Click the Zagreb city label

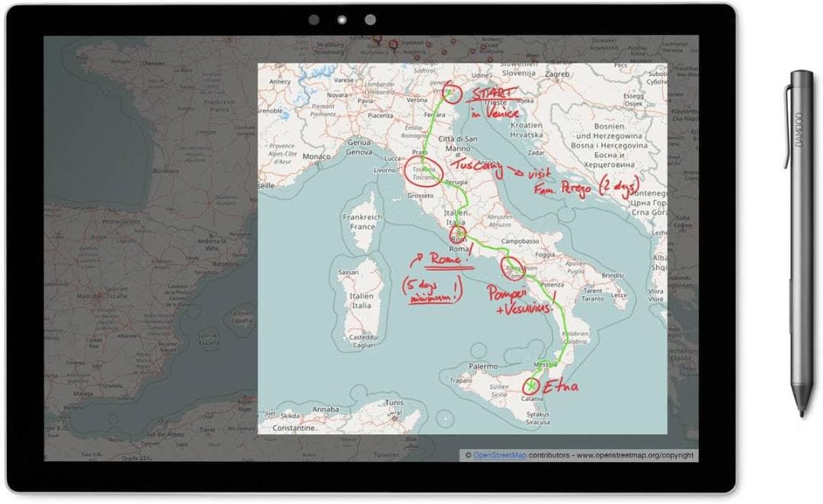[x=557, y=74]
